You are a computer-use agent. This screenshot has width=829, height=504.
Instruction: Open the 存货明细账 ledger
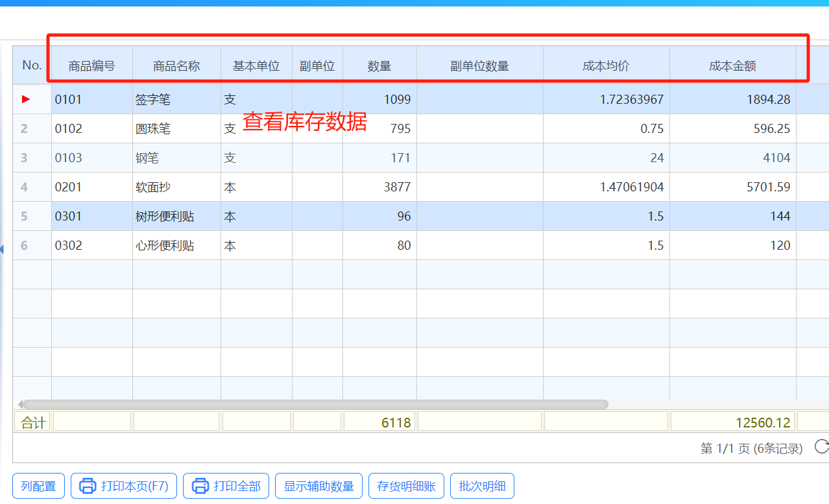point(406,486)
